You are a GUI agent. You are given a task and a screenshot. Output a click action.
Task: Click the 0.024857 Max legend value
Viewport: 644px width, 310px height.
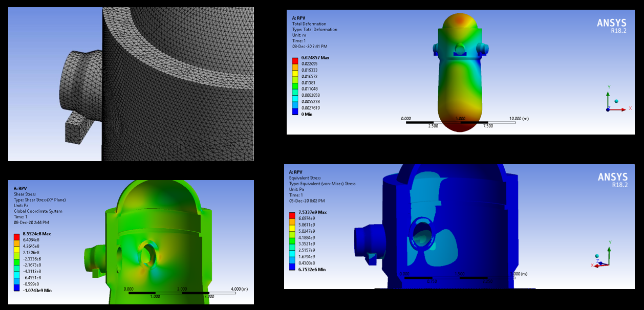315,58
